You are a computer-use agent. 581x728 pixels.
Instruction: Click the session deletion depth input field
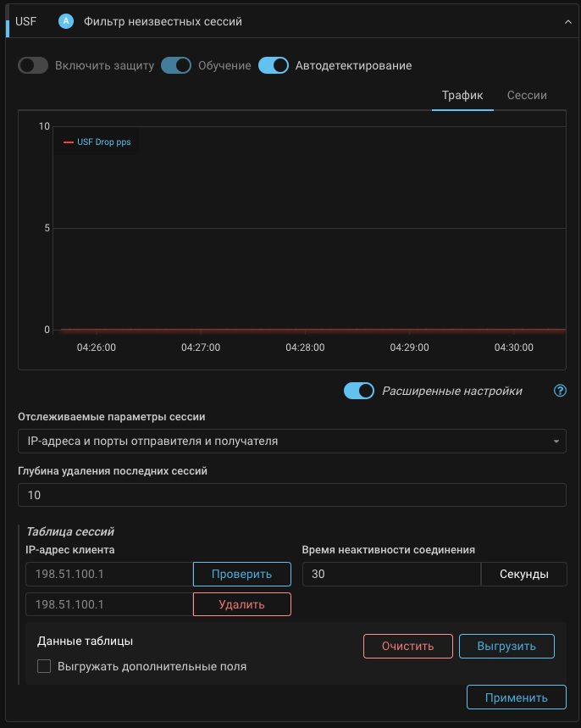pyautogui.click(x=292, y=495)
